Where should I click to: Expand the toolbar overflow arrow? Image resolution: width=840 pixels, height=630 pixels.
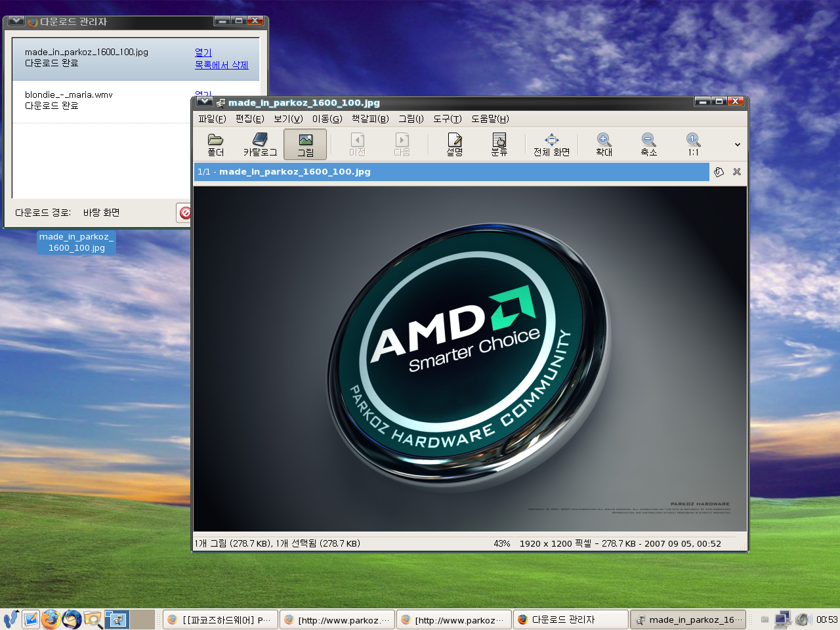(737, 144)
